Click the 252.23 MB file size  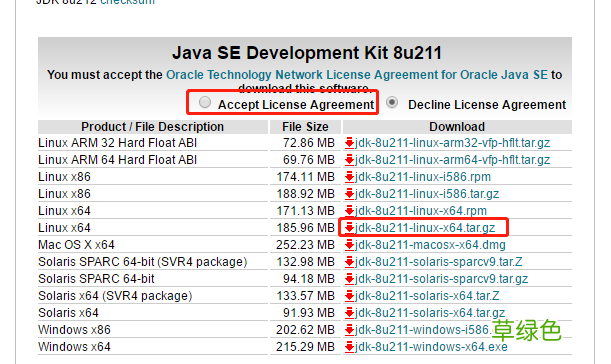pos(306,245)
